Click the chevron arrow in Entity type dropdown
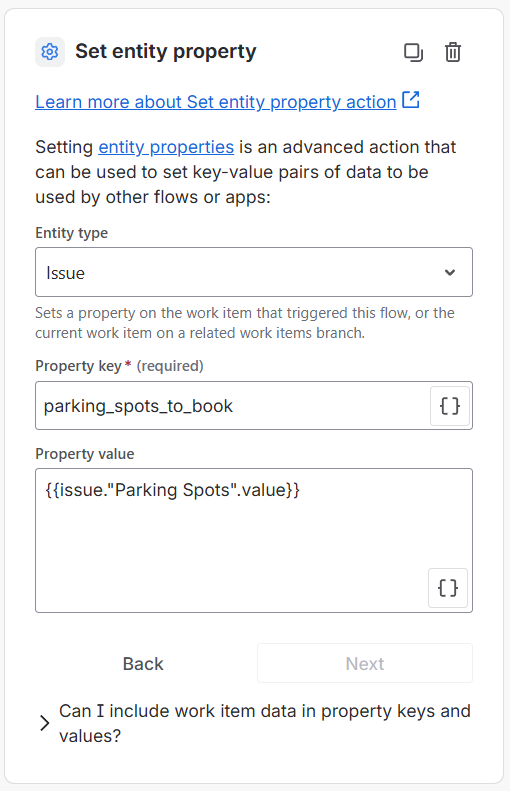This screenshot has height=791, width=510. click(449, 272)
